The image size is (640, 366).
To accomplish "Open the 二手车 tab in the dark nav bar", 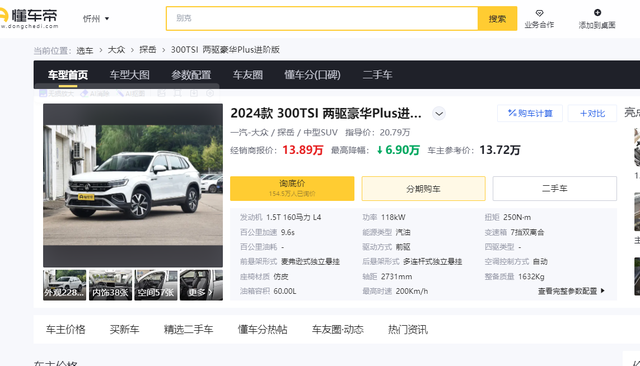I will coord(377,75).
